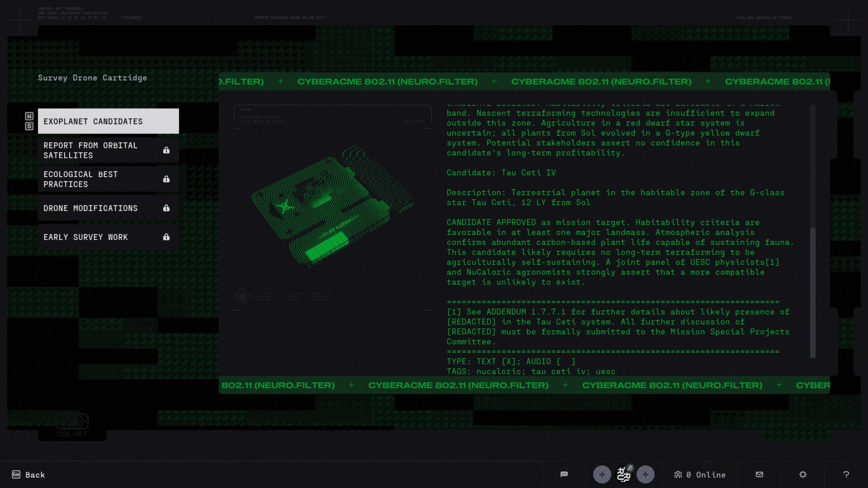Click the S key navigation hint
This screenshot has width=868, height=488.
(29, 126)
